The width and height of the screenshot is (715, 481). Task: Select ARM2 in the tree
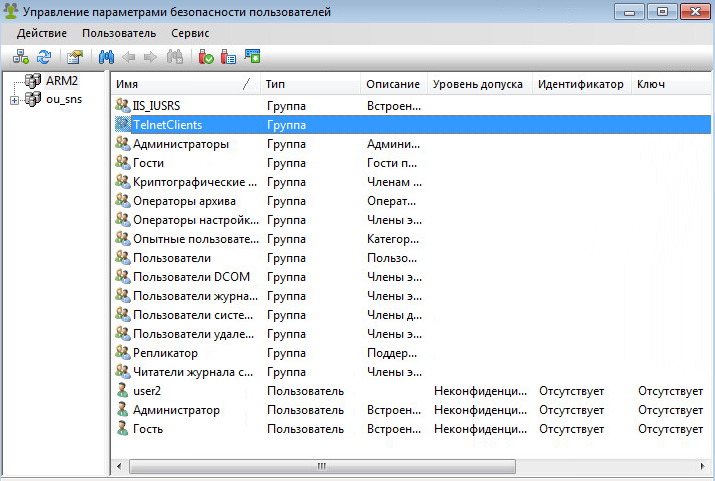[x=62, y=81]
